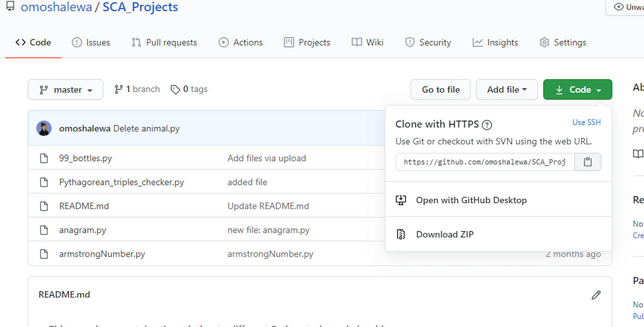Image resolution: width=644 pixels, height=327 pixels.
Task: Expand the Add file dropdown
Action: point(506,90)
